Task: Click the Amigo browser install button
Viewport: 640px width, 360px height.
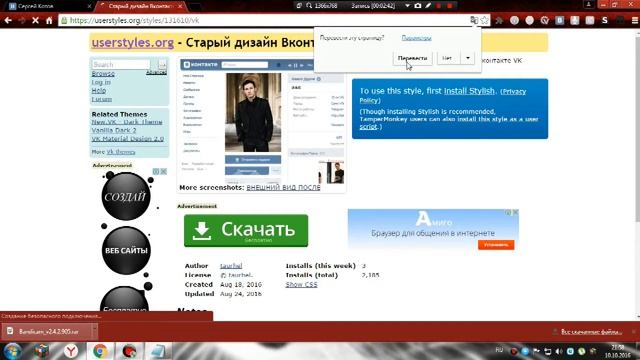Action: coord(496,245)
